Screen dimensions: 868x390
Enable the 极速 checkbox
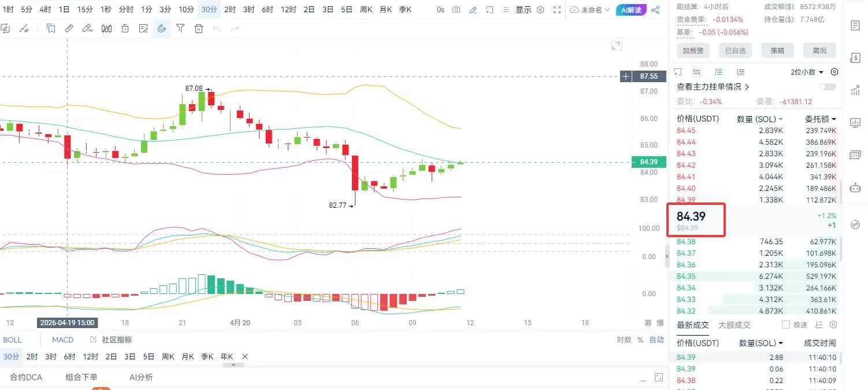[785, 325]
